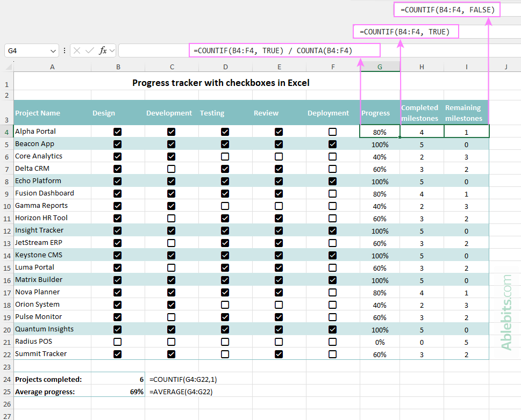Image resolution: width=521 pixels, height=420 pixels.
Task: Check the Review checkbox for Core Analytics
Action: click(x=279, y=156)
